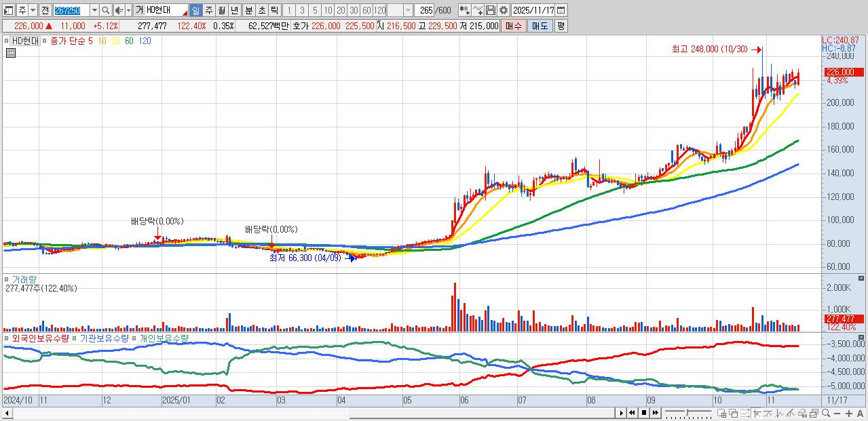Click the date field 2025/11/17
The height and width of the screenshot is (421, 868).
(x=533, y=10)
